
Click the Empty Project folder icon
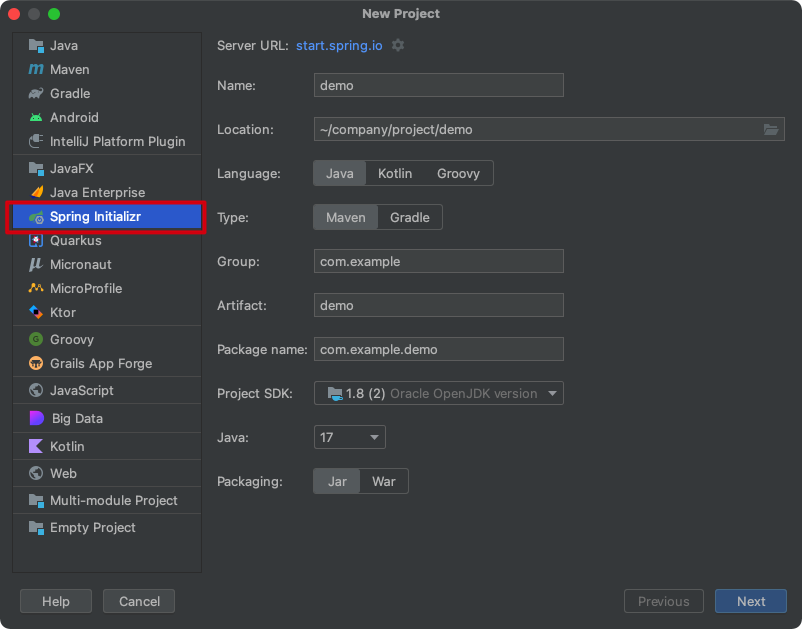click(x=36, y=527)
